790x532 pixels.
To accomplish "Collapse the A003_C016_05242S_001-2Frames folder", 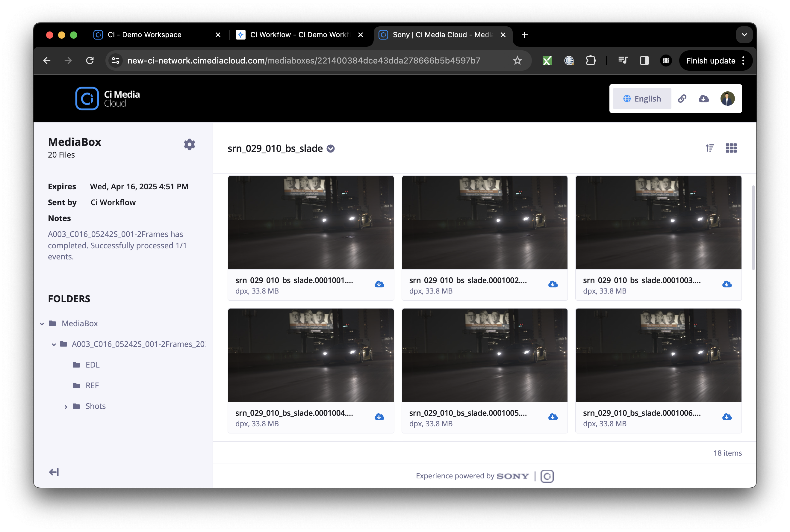I will click(54, 344).
